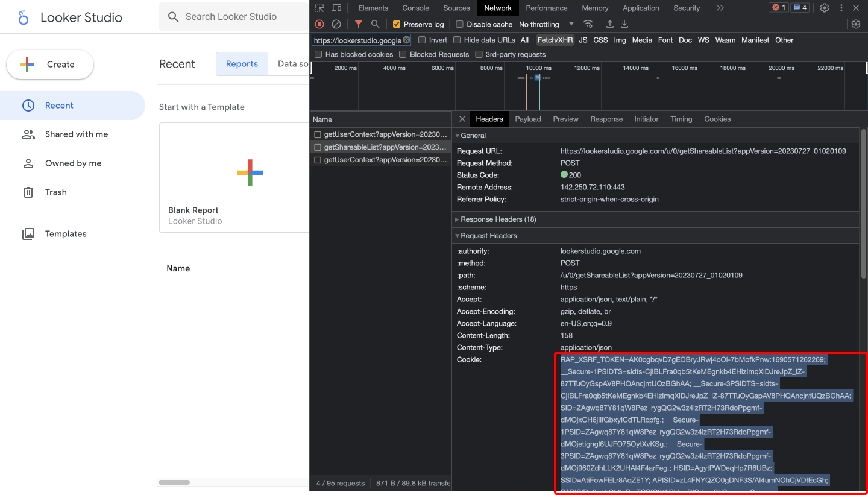Click the headers pane vertical scrollbar
868x495 pixels.
point(864,205)
